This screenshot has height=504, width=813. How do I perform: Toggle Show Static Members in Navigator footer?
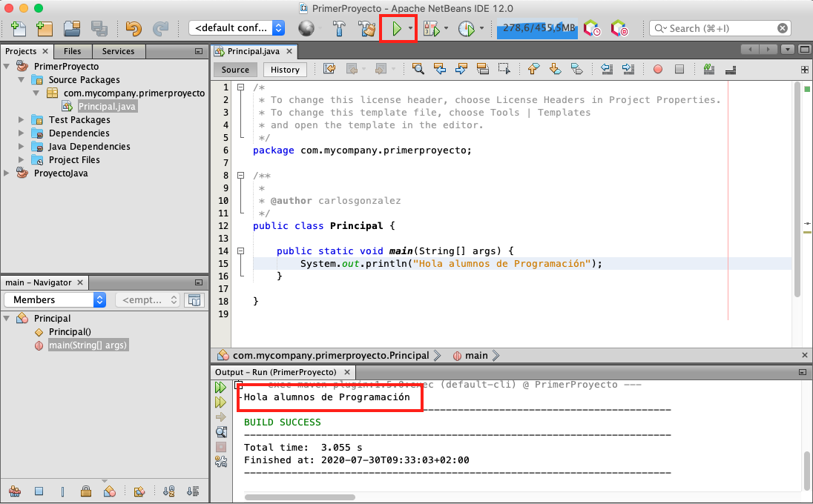[x=63, y=491]
